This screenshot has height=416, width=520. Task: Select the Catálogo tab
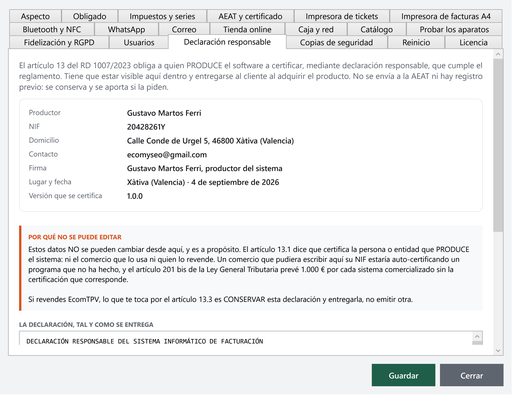pos(376,29)
